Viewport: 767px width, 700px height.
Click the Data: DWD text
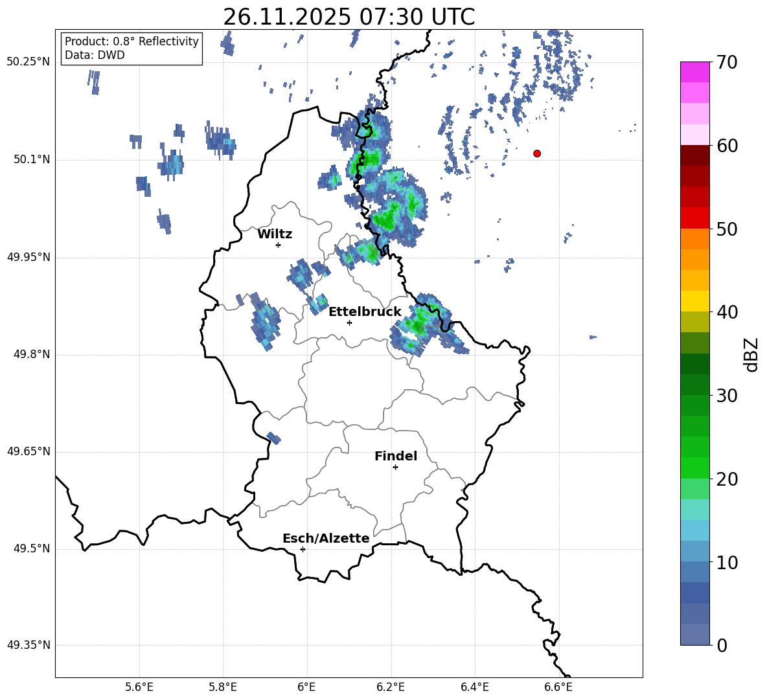[x=95, y=55]
